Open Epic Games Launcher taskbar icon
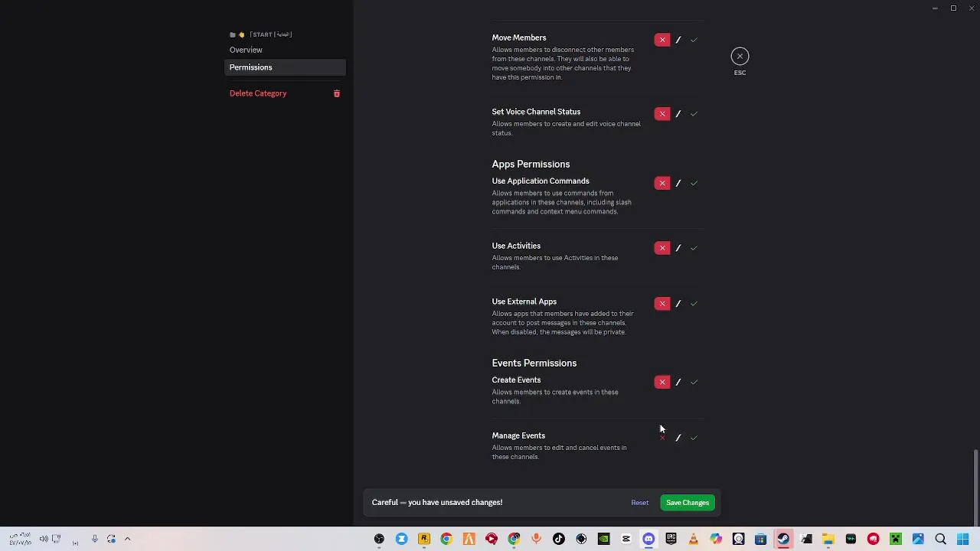The image size is (980, 551). (x=671, y=540)
